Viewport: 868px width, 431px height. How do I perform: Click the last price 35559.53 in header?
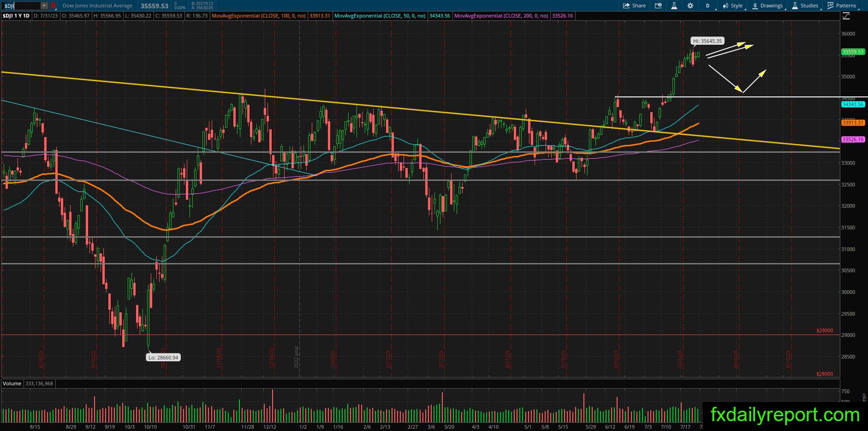click(x=155, y=6)
